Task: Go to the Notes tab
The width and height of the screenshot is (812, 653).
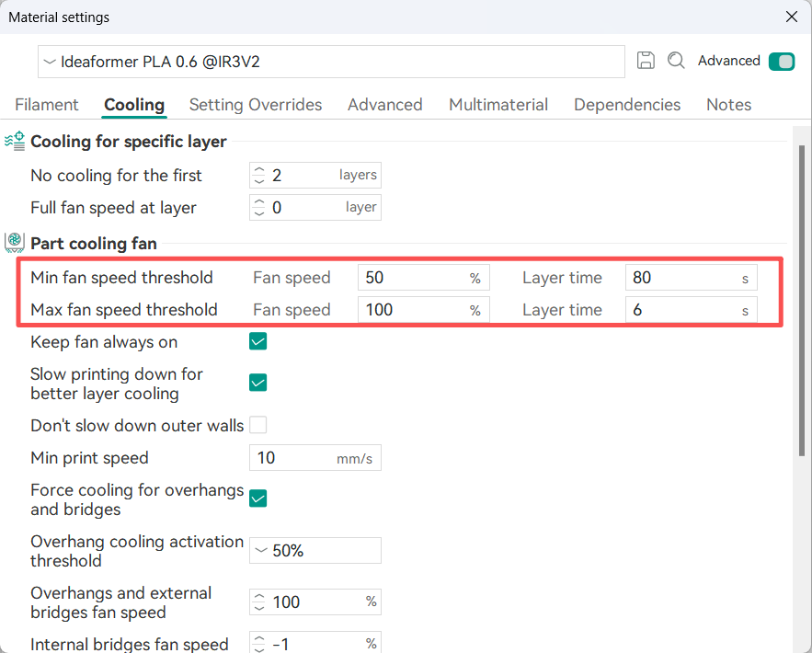Action: 728,105
